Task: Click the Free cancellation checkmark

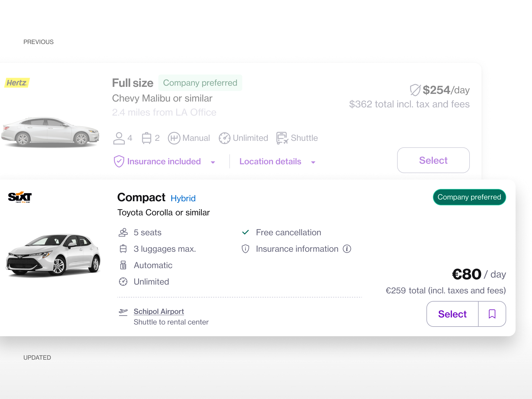Action: [245, 232]
